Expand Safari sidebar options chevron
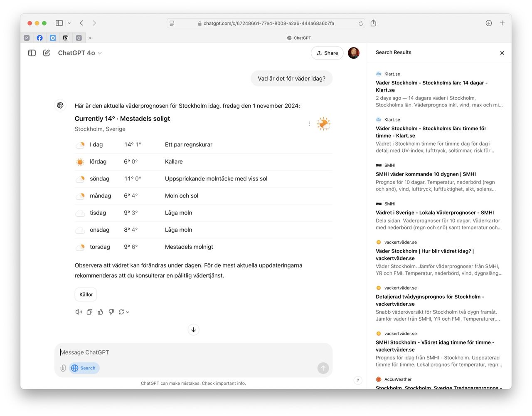The width and height of the screenshot is (532, 416). click(x=69, y=23)
